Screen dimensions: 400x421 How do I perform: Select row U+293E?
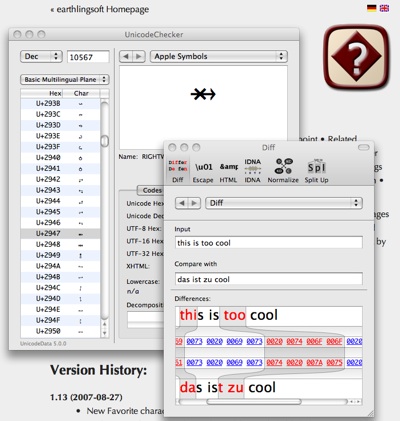tap(60, 136)
